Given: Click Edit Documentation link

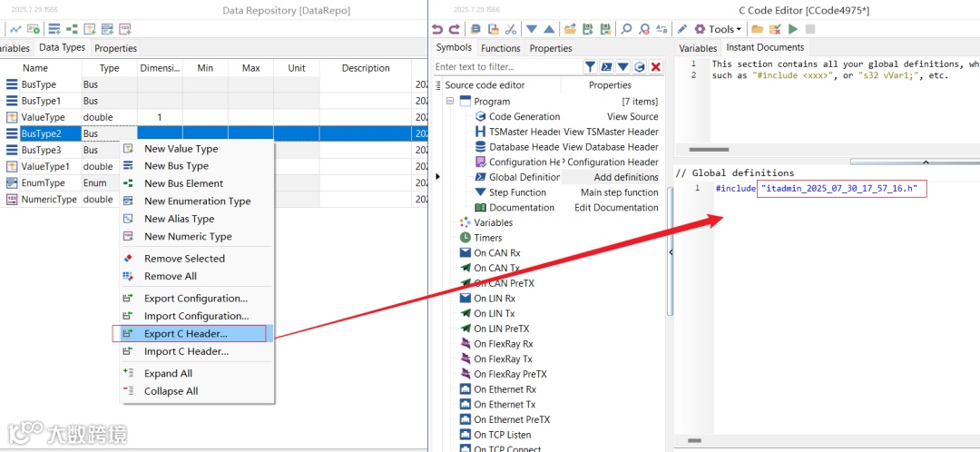Looking at the screenshot, I should click(x=616, y=208).
